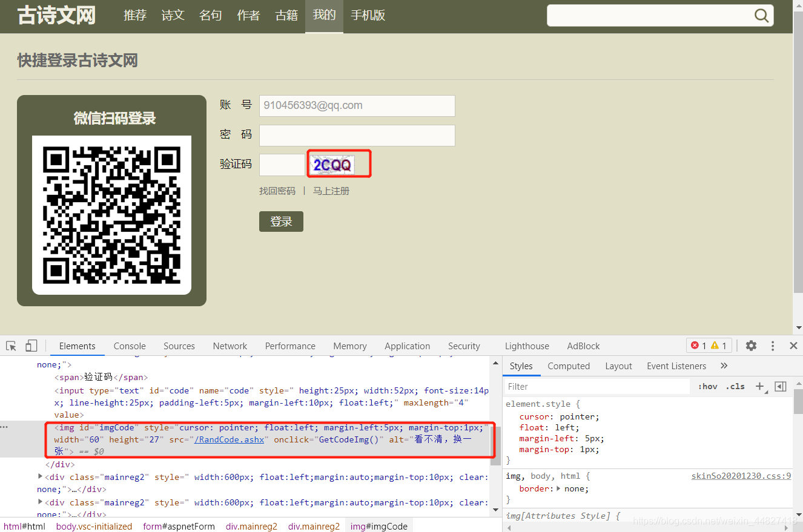This screenshot has height=532, width=803.
Task: Open the Layout pane tab
Action: tap(618, 366)
